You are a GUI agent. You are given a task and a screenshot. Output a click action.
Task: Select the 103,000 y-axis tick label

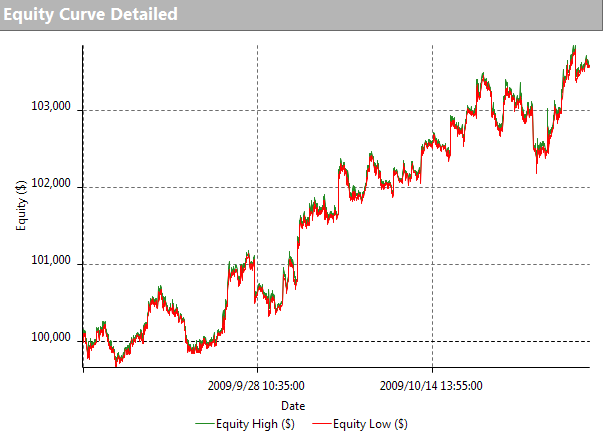52,109
